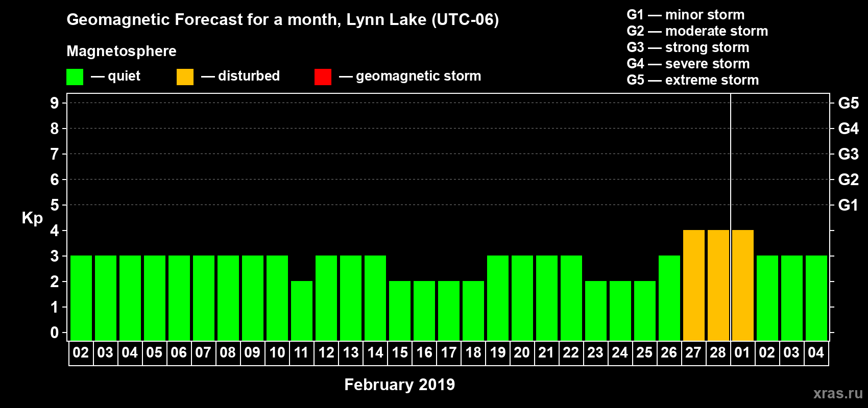Click the date cell labeled 24

pos(620,353)
